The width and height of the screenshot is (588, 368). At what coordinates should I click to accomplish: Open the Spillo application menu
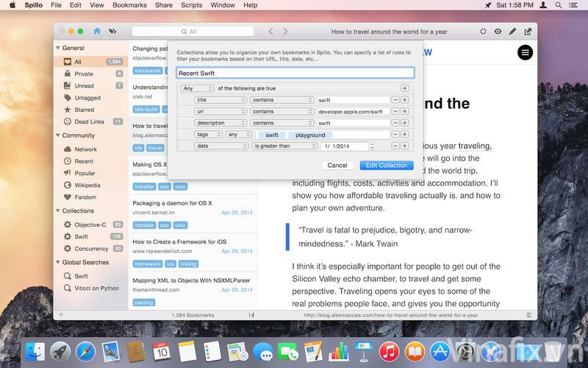tap(33, 5)
